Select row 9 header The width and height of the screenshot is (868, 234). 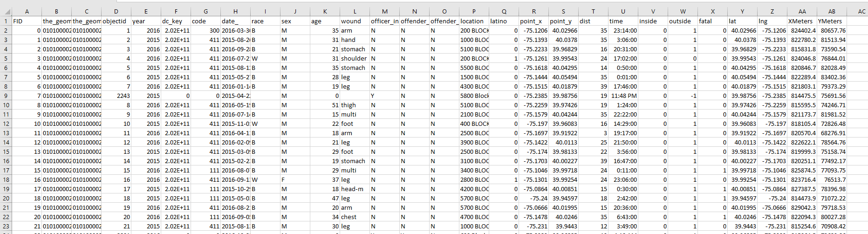click(x=6, y=96)
